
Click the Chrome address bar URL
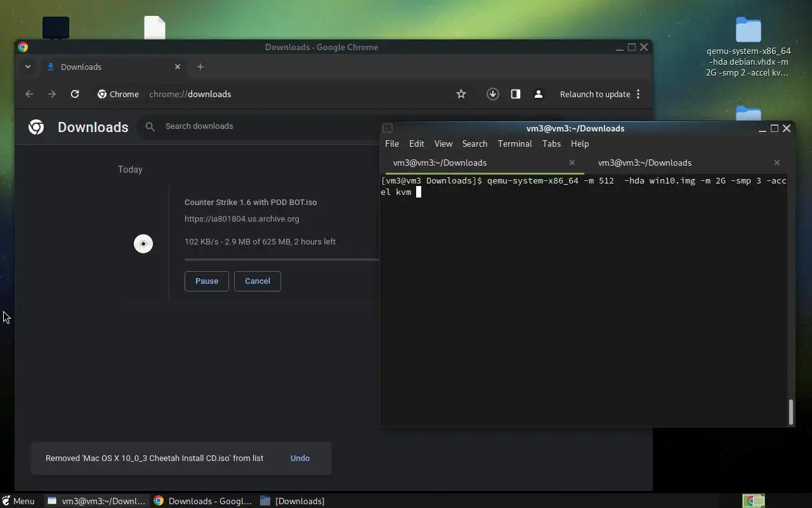190,94
